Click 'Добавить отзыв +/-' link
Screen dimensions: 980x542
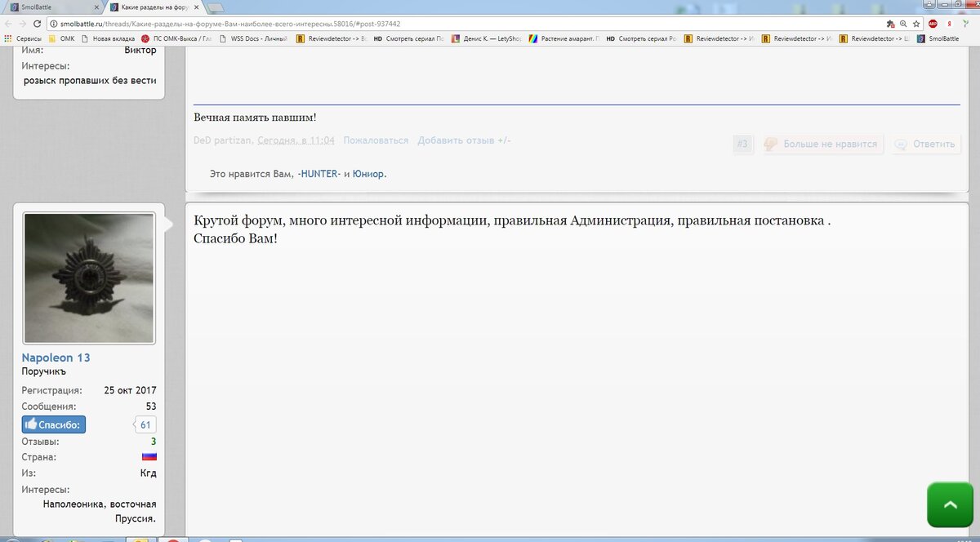coord(464,140)
